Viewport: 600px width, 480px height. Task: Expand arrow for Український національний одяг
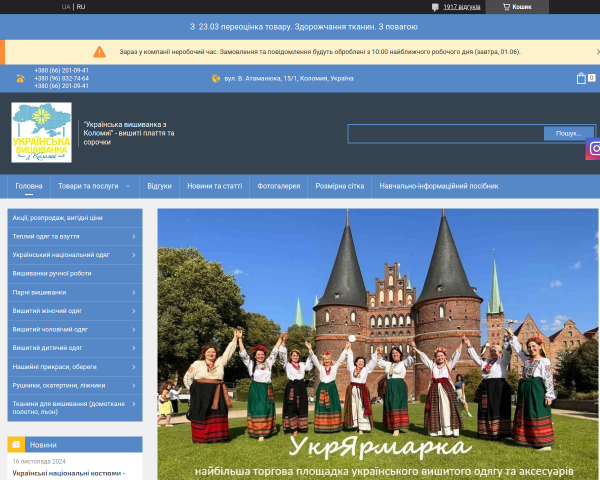pyautogui.click(x=134, y=255)
